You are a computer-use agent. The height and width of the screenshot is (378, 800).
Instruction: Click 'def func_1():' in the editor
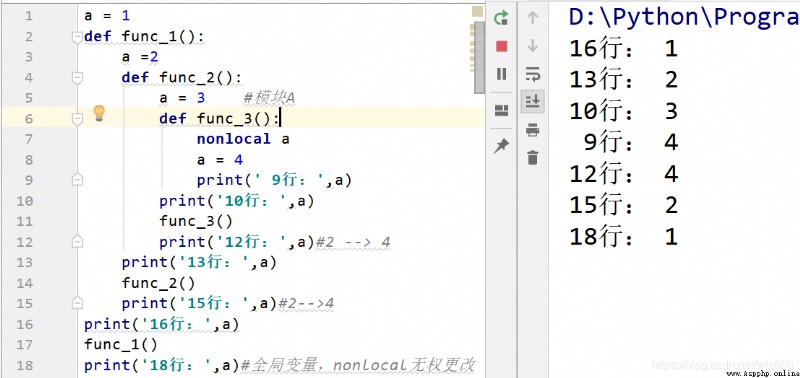[144, 36]
